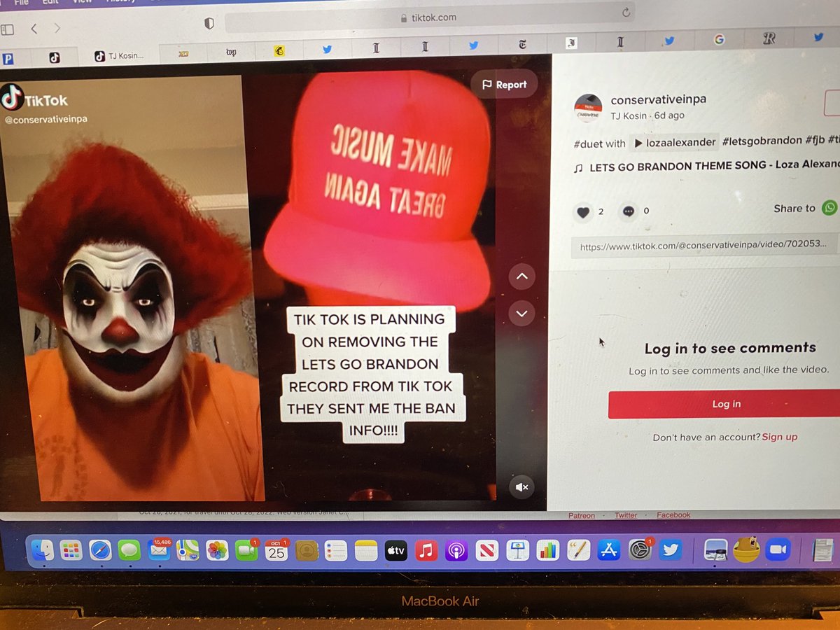
Task: Report the video using Report button
Action: (504, 85)
